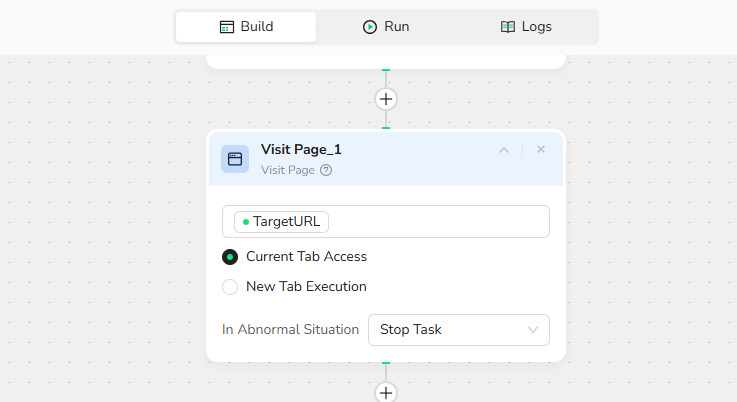Click the empty area of the URL field
737x402 pixels.
440,222
